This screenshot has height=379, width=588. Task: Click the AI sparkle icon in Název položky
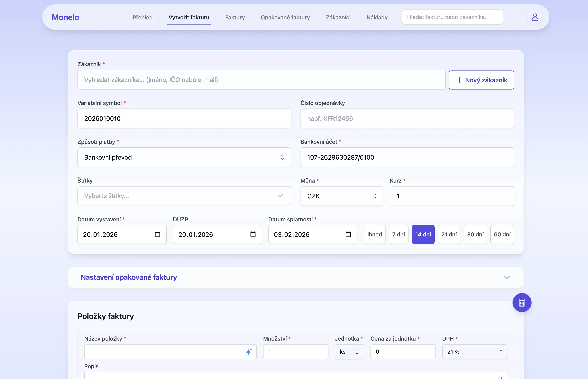pos(249,352)
